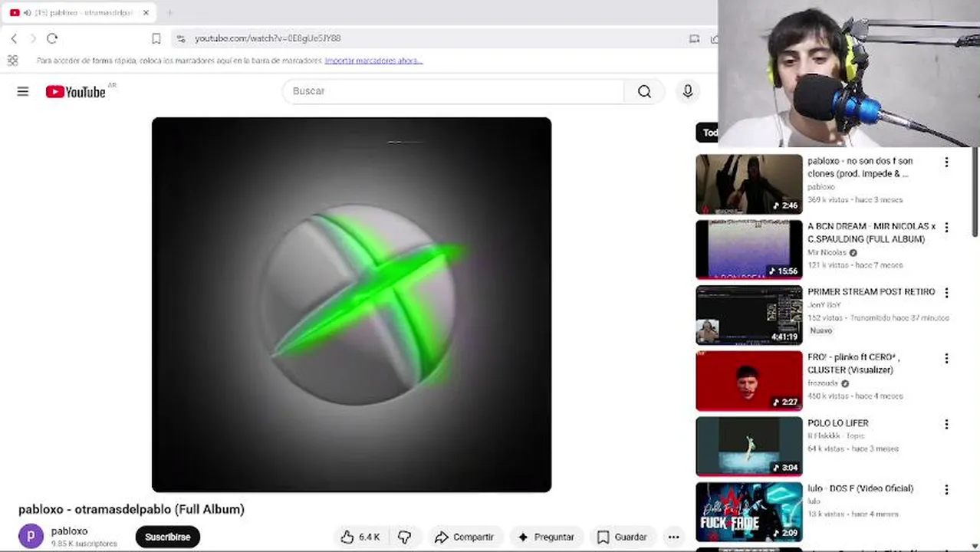Image resolution: width=980 pixels, height=552 pixels.
Task: Open 'no son dos f son clones' thumbnail
Action: tap(748, 184)
